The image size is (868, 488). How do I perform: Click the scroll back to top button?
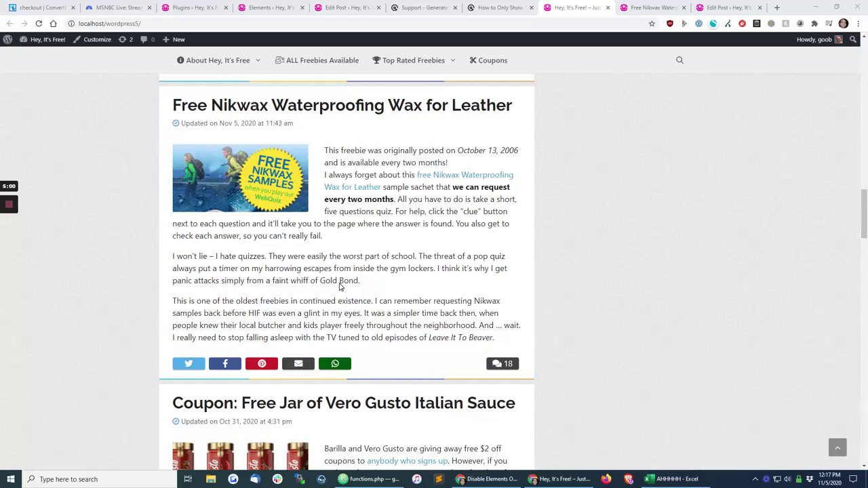[x=837, y=447]
